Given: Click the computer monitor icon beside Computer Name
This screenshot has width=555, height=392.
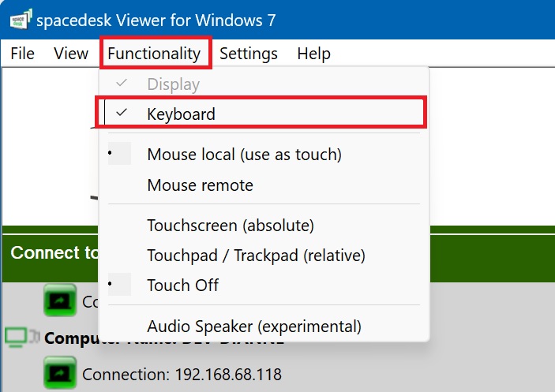Looking at the screenshot, I should [x=16, y=338].
